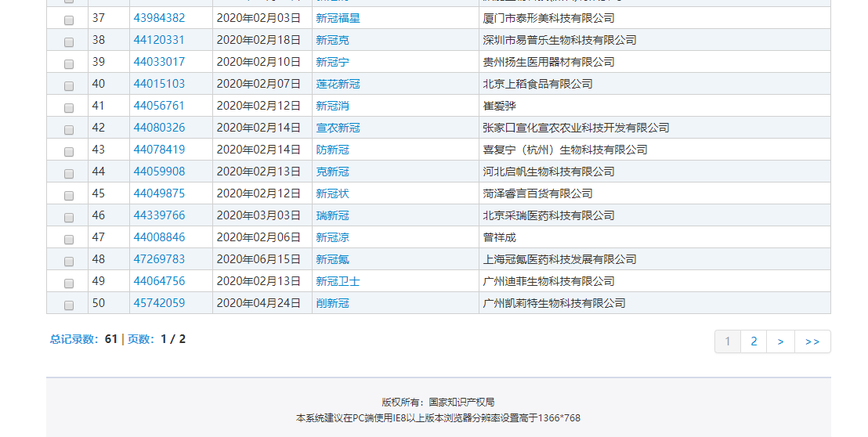Open application number 44120331
This screenshot has height=437, width=868.
coord(159,40)
